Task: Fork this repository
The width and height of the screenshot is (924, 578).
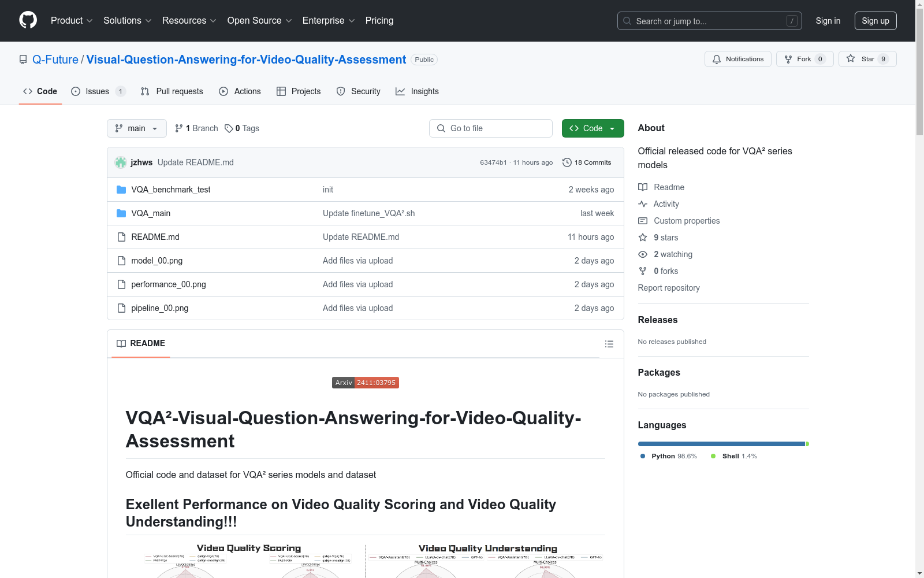Action: [805, 59]
